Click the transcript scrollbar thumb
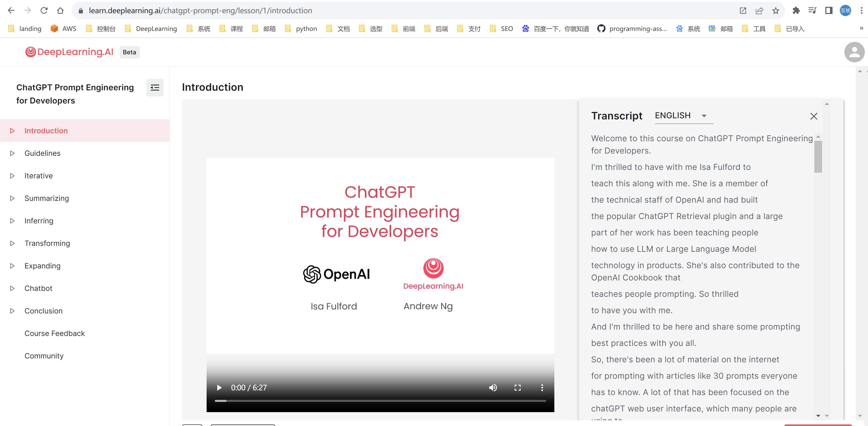The height and width of the screenshot is (426, 868). (818, 157)
